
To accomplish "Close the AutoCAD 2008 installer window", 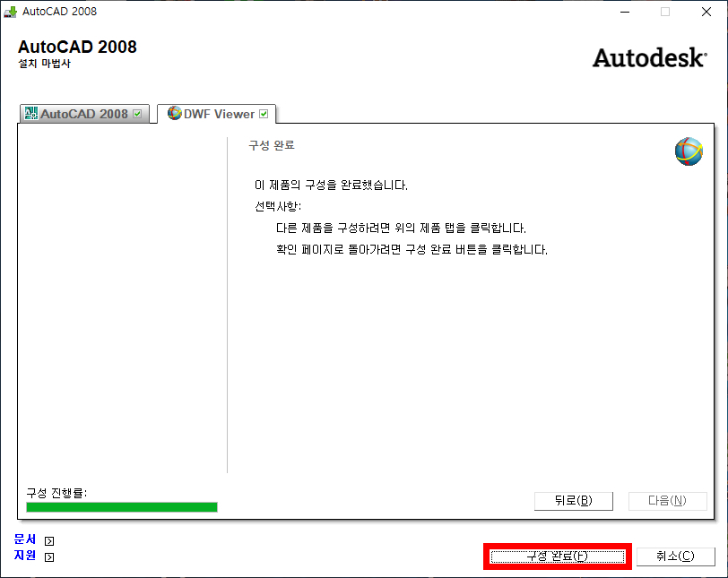I will click(x=706, y=12).
